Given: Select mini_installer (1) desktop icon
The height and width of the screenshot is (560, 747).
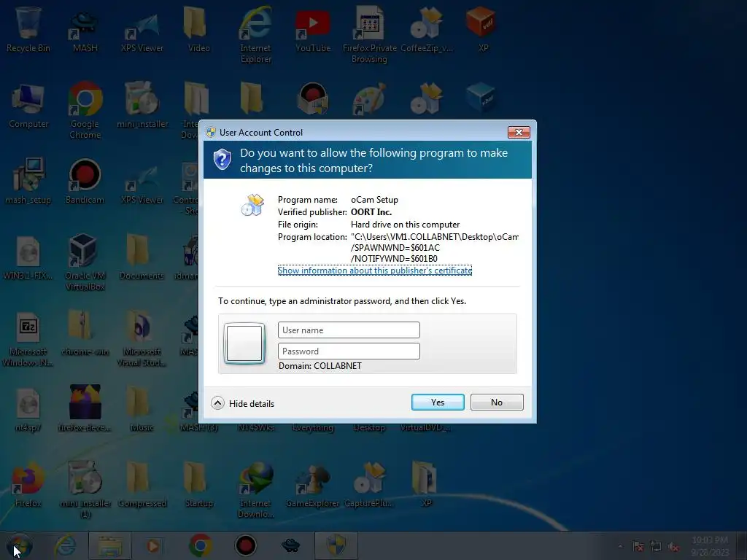Looking at the screenshot, I should (x=85, y=489).
